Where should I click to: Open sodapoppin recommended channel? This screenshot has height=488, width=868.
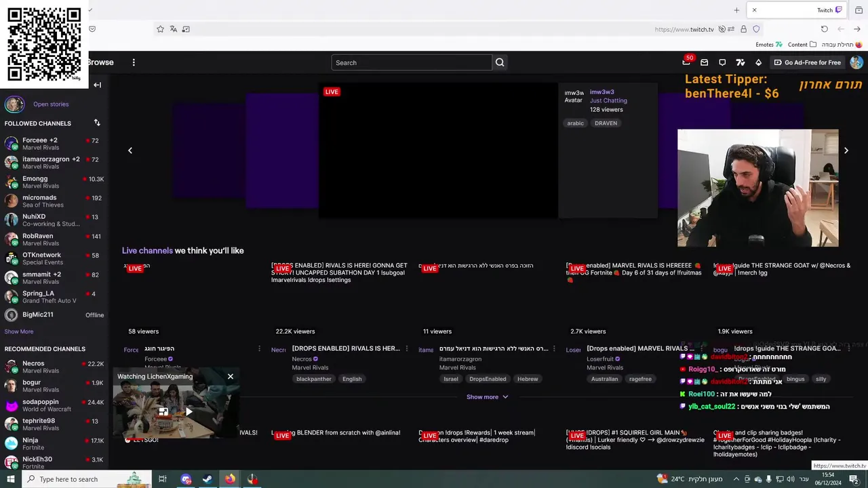pos(54,405)
